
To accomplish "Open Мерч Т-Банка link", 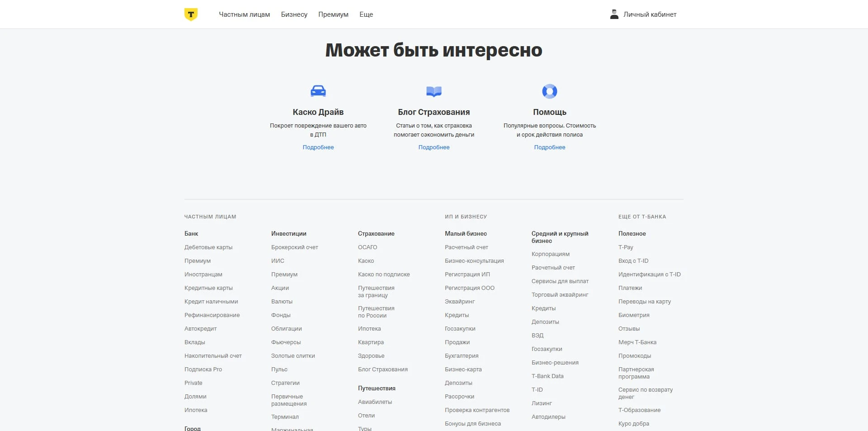I will (637, 342).
